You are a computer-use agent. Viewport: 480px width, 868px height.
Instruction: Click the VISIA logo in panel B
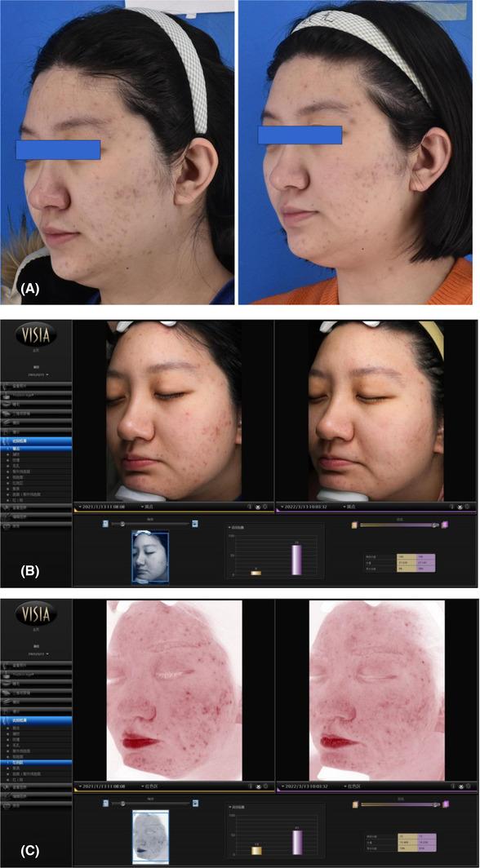tap(36, 334)
